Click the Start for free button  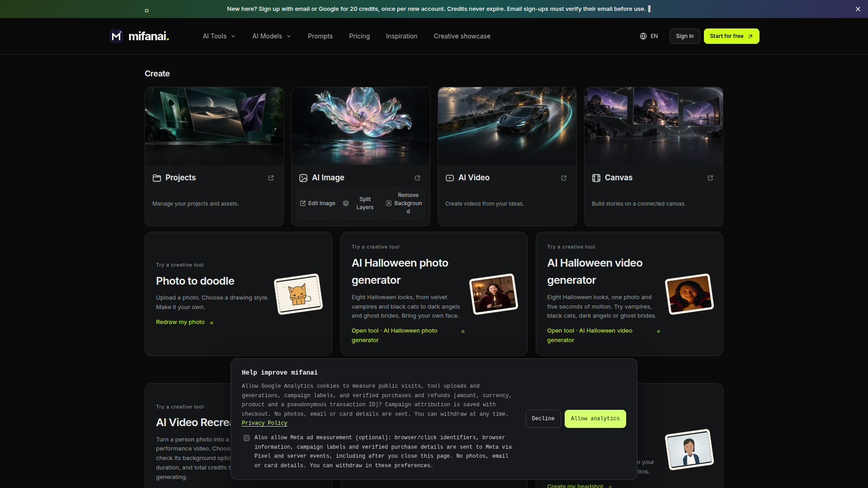click(x=731, y=36)
